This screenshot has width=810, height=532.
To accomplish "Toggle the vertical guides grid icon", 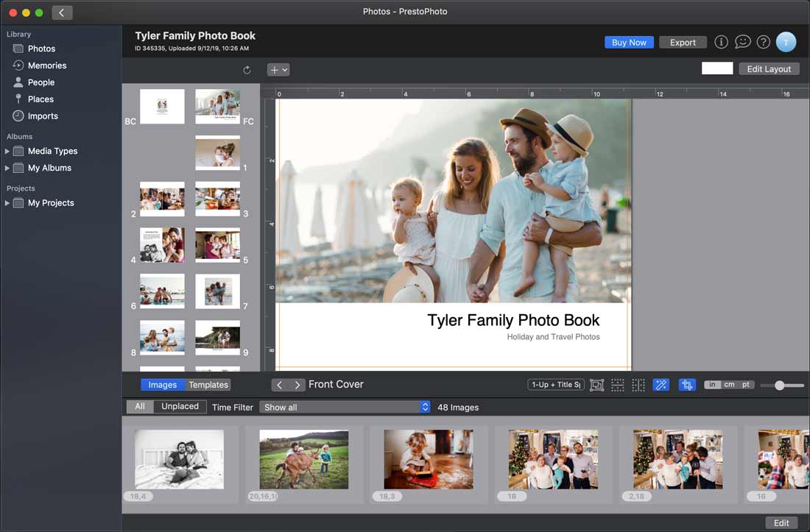I will pyautogui.click(x=638, y=385).
